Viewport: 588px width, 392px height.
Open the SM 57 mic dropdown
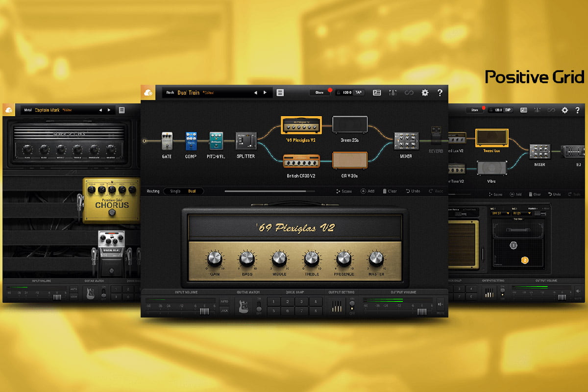[500, 213]
